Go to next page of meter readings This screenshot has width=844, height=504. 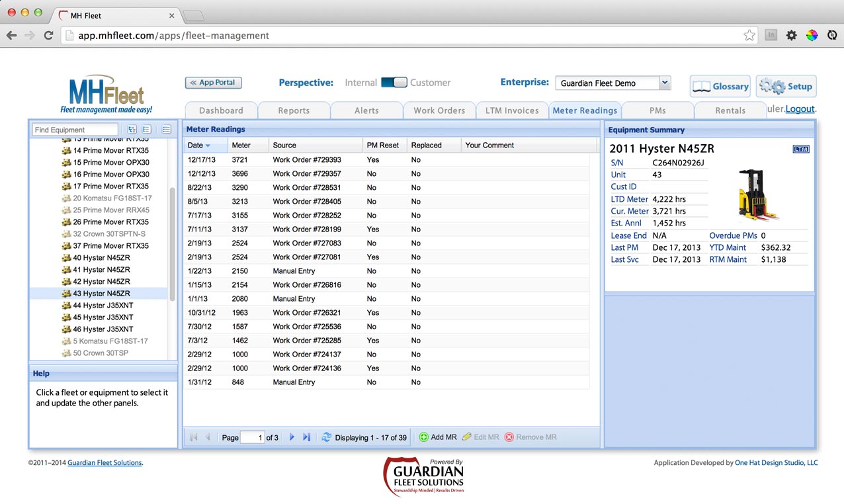point(292,437)
